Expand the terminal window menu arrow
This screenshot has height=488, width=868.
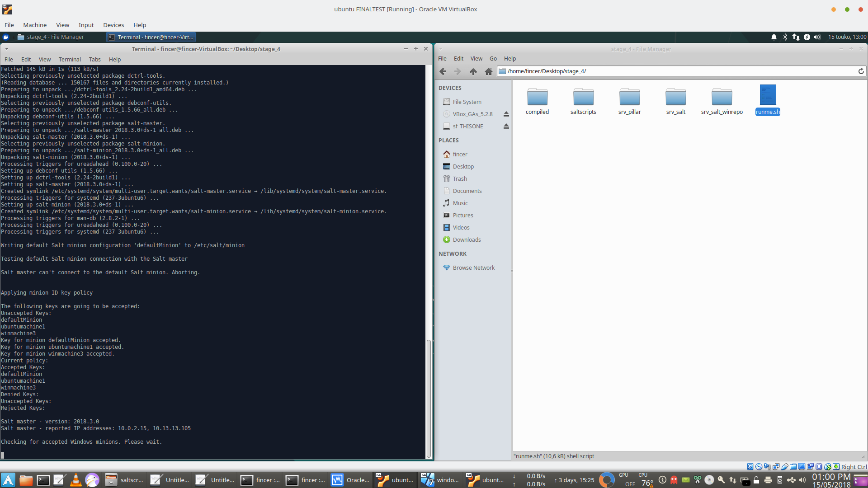[x=7, y=49]
